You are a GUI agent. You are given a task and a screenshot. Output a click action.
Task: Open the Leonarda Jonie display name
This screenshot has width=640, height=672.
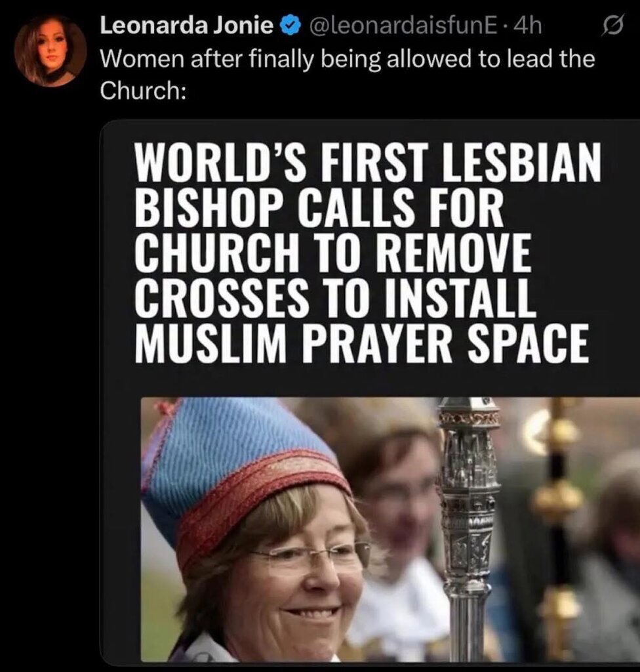[187, 26]
